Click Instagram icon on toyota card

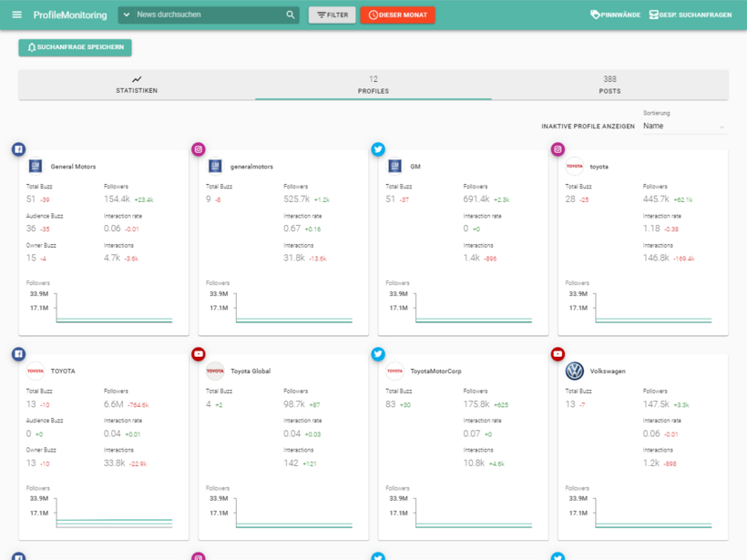coord(558,149)
